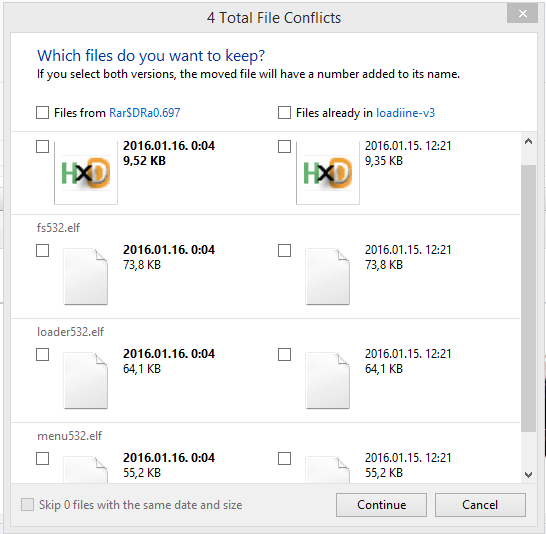Tick the 9,35 KB HxD file checkbox
Screen dimensions: 546x534
284,147
